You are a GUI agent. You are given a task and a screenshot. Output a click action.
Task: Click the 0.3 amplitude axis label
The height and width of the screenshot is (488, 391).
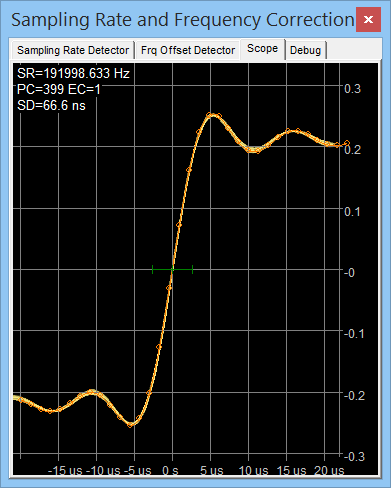352,89
